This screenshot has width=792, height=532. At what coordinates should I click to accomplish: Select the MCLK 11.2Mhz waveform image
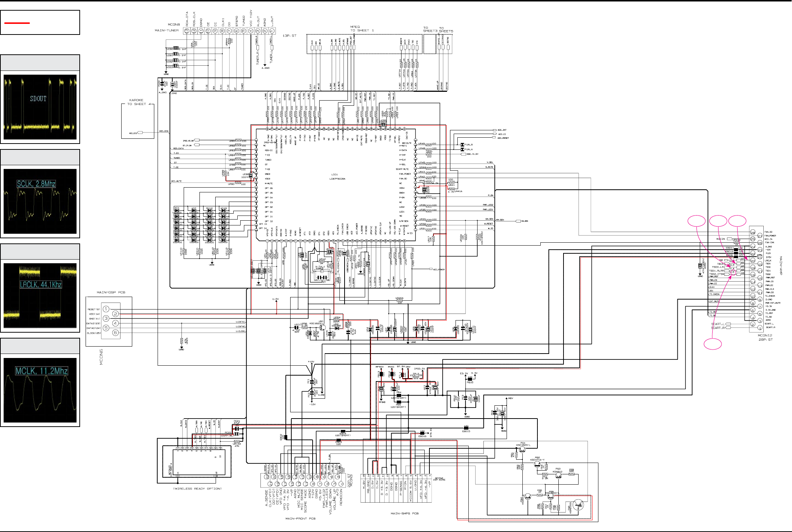[x=40, y=390]
